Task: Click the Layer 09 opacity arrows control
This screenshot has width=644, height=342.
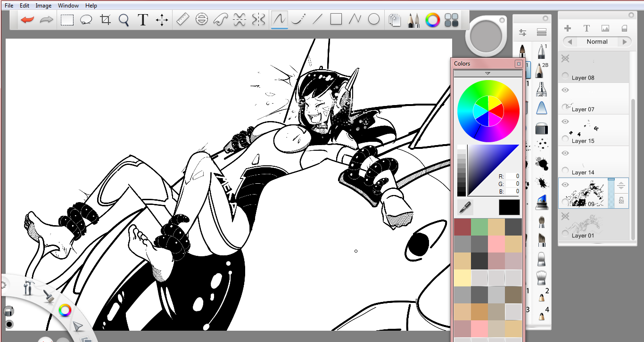Action: pyautogui.click(x=621, y=185)
